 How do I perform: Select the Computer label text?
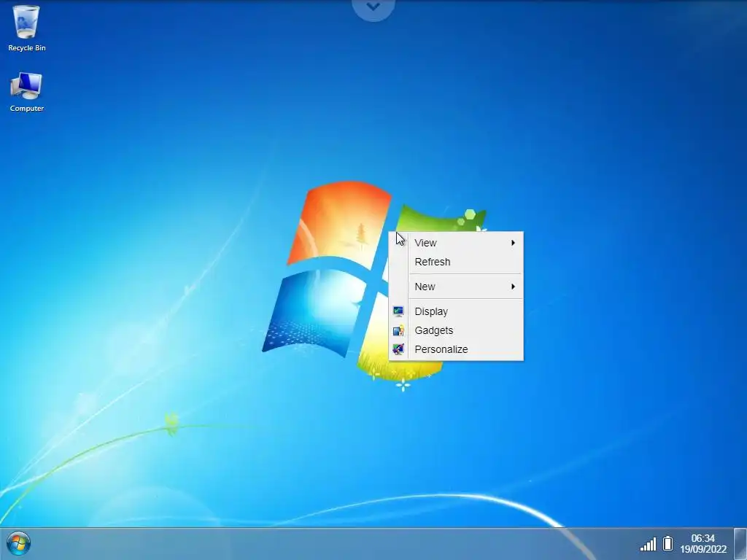pyautogui.click(x=27, y=109)
